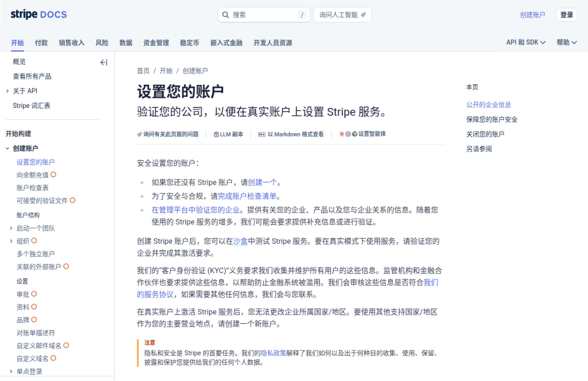Image resolution: width=588 pixels, height=381 pixels.
Task: Open 多个独立账户 in sidebar
Action: pos(36,254)
